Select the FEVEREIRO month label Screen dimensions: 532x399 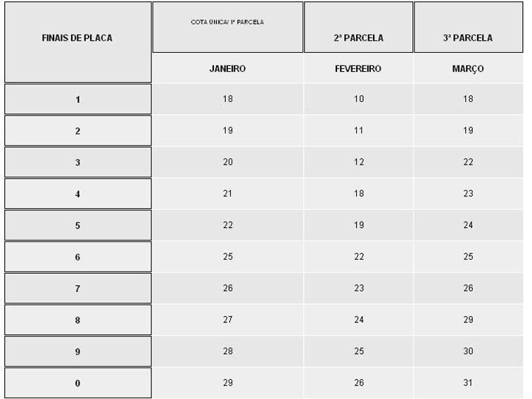pos(358,69)
